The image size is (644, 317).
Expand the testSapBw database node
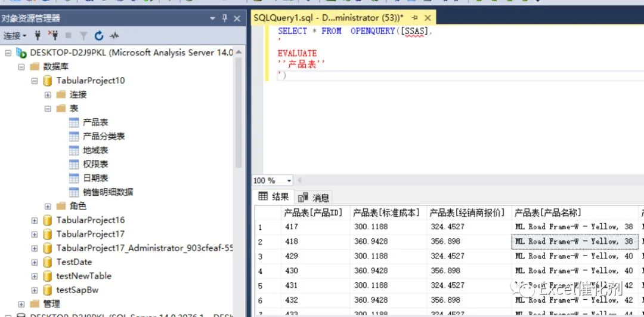point(35,290)
